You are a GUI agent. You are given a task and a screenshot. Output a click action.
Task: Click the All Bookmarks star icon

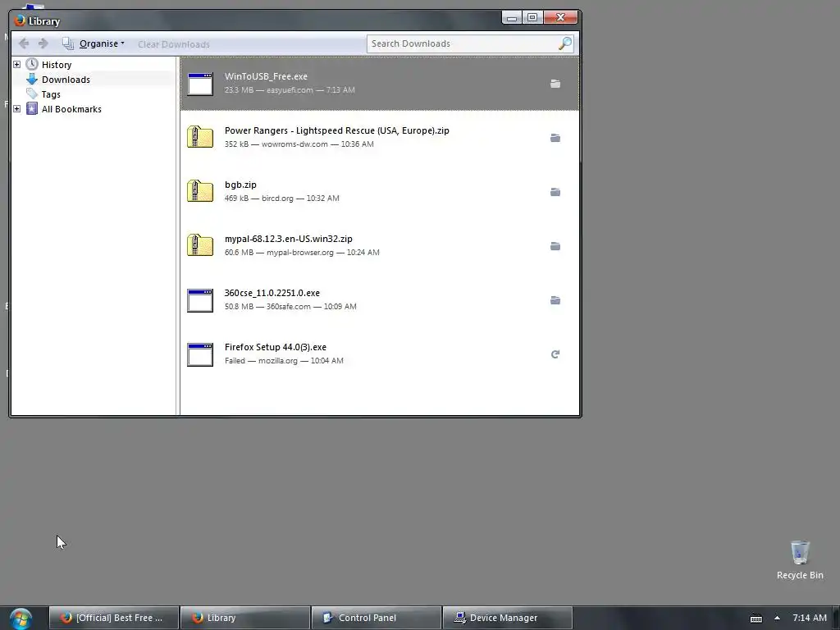[x=32, y=109]
